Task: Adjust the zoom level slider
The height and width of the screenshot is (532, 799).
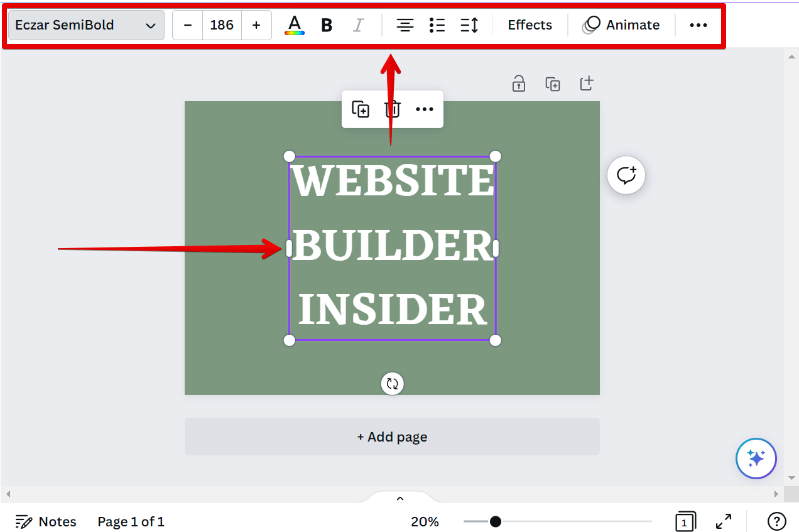Action: pos(496,521)
